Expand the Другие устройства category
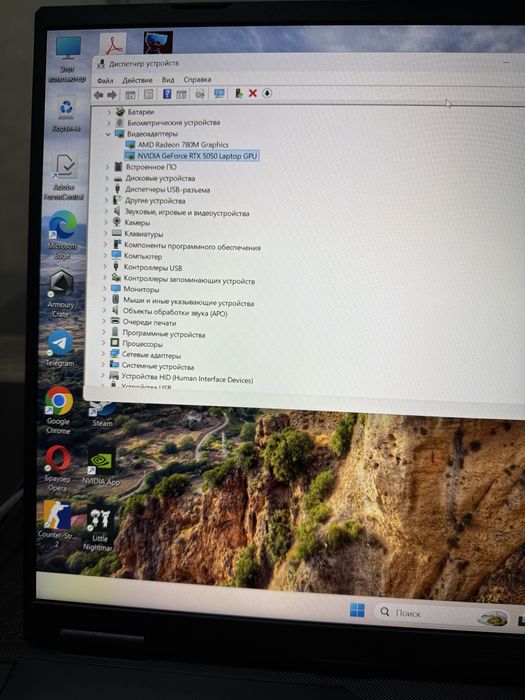The image size is (525, 700). tap(106, 200)
